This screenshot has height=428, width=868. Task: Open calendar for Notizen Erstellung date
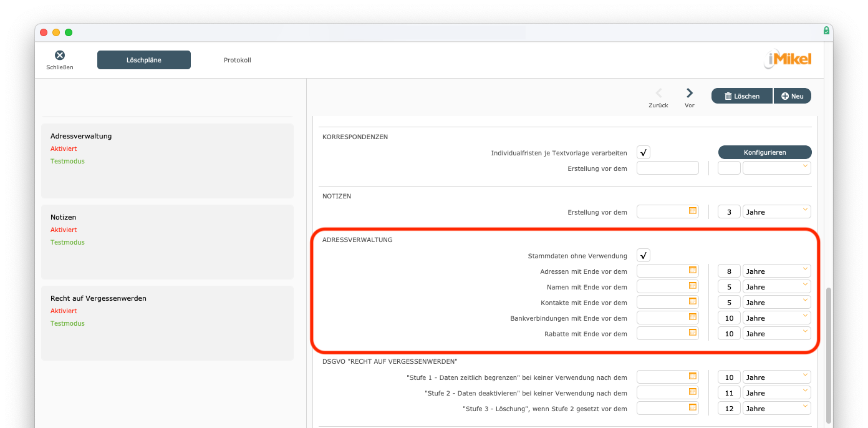[x=692, y=211]
